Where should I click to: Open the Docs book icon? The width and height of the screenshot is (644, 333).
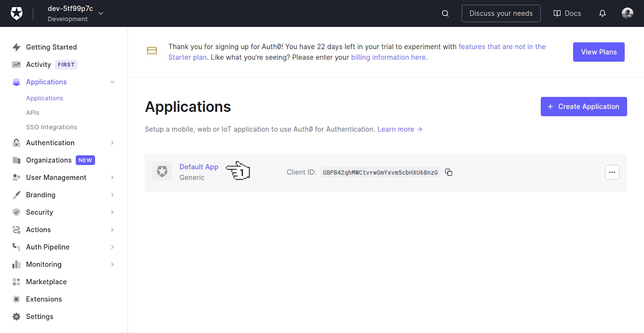557,13
